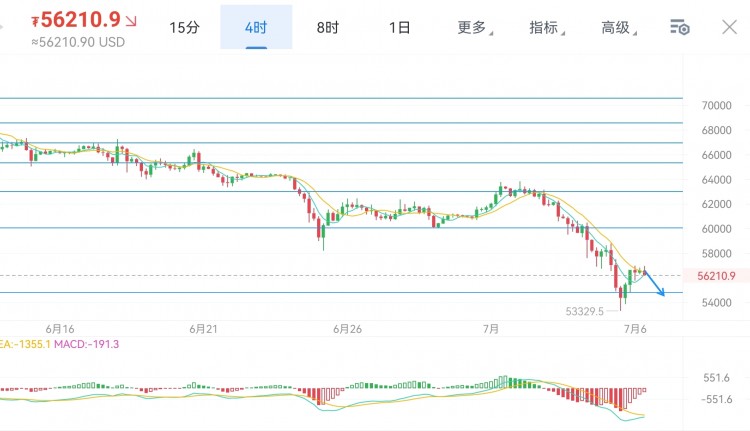
Task: Switch to the 15分 timeframe
Action: 184,27
